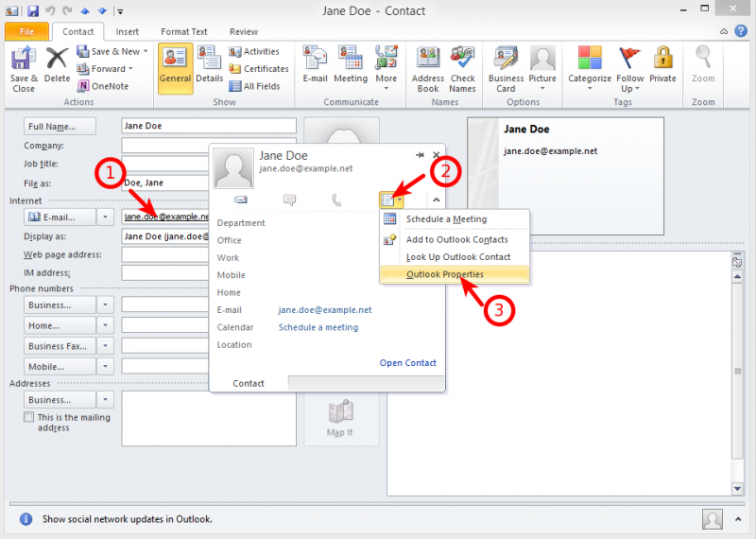Open the More dropdown in Communicate
This screenshot has width=756, height=539.
(x=387, y=68)
